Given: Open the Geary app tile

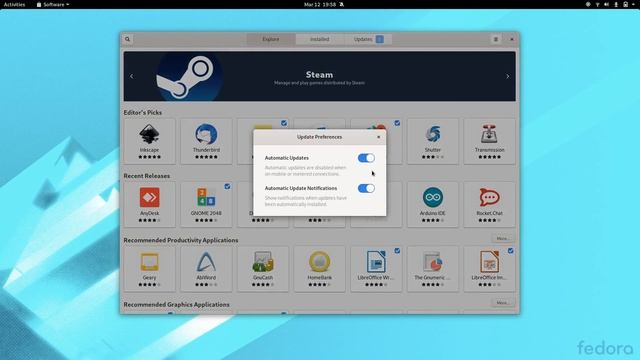Looking at the screenshot, I should 149,269.
